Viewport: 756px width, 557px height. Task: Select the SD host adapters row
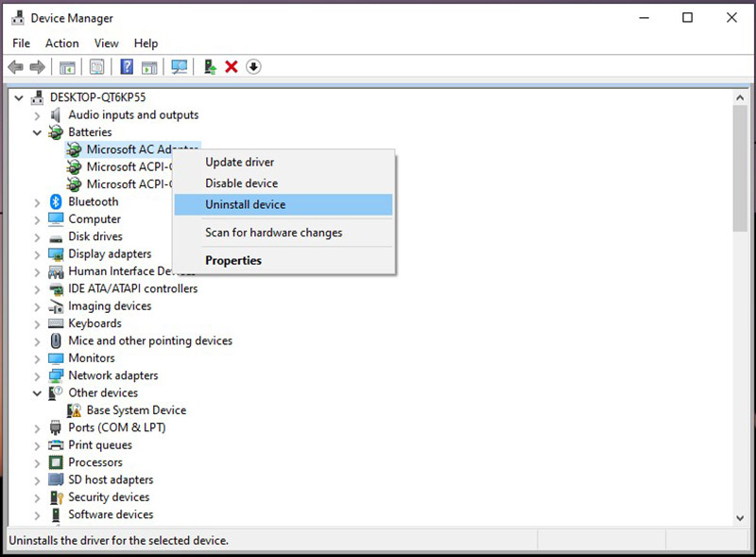[101, 479]
